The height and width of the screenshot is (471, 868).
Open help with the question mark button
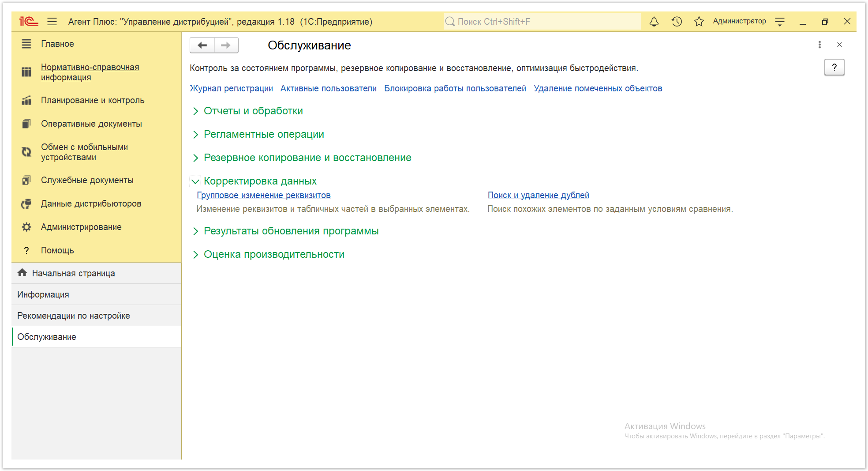click(x=834, y=67)
